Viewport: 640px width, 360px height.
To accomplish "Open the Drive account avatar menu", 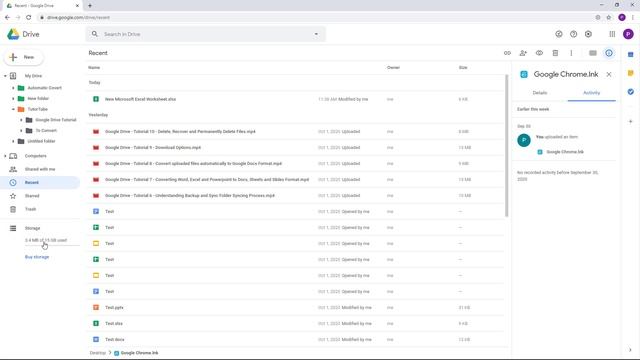I will click(x=628, y=34).
